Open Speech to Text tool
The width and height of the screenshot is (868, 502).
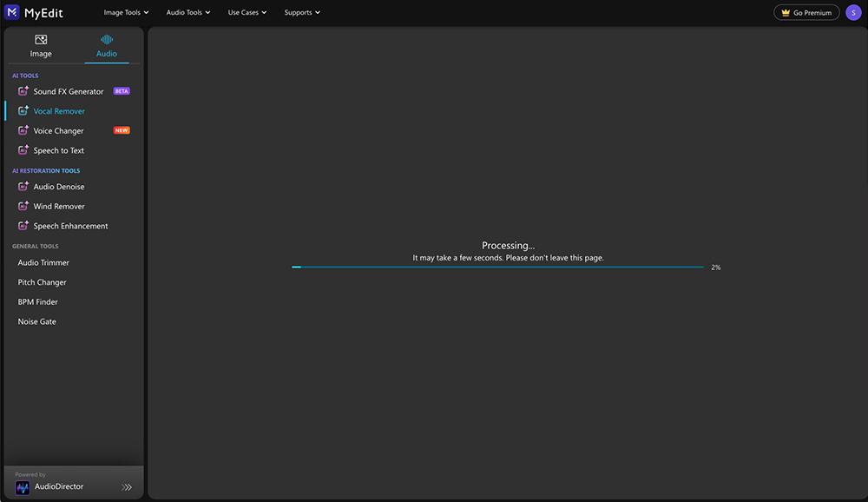59,151
